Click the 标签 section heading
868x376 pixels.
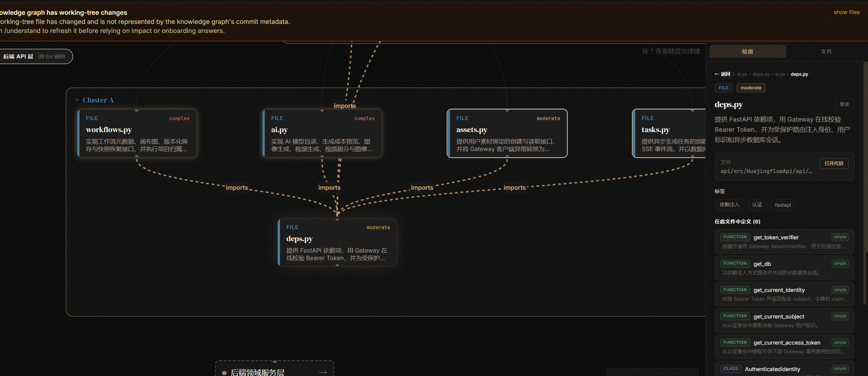(720, 191)
